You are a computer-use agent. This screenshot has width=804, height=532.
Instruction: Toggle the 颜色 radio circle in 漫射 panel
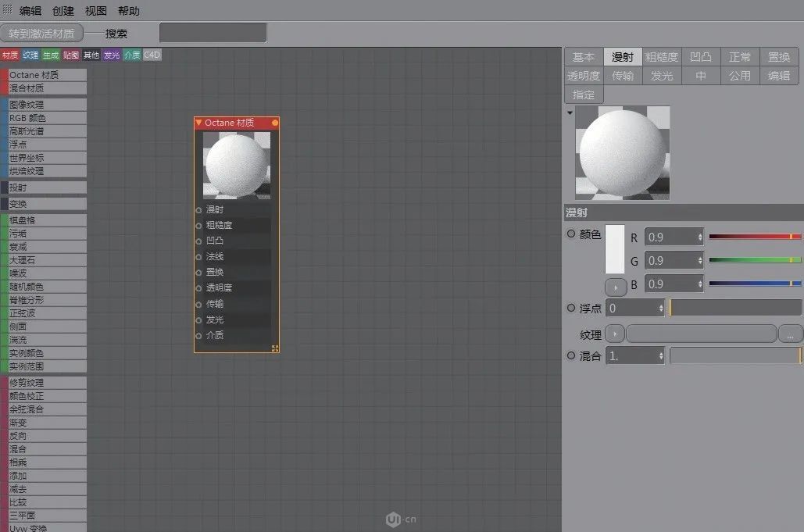570,234
